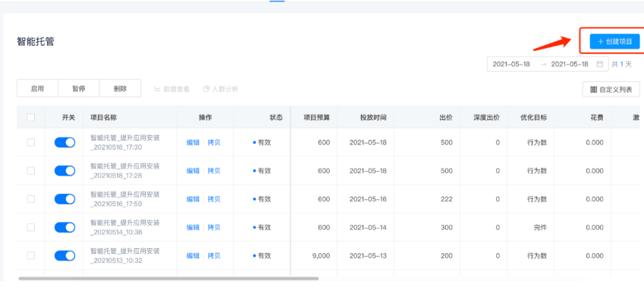Open the calendar icon in date range
Image resolution: width=644 pixels, height=294 pixels.
(600, 64)
